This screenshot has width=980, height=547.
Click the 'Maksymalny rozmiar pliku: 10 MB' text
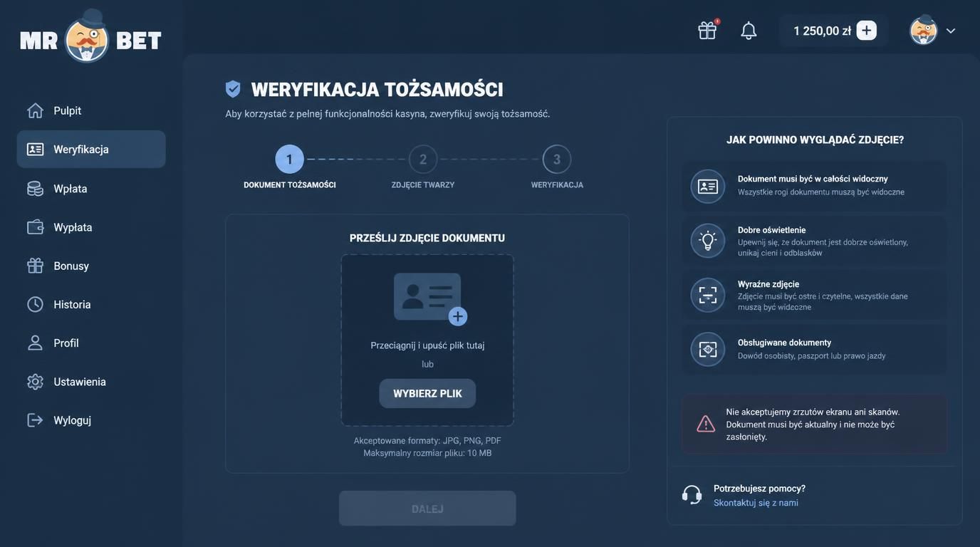[427, 453]
